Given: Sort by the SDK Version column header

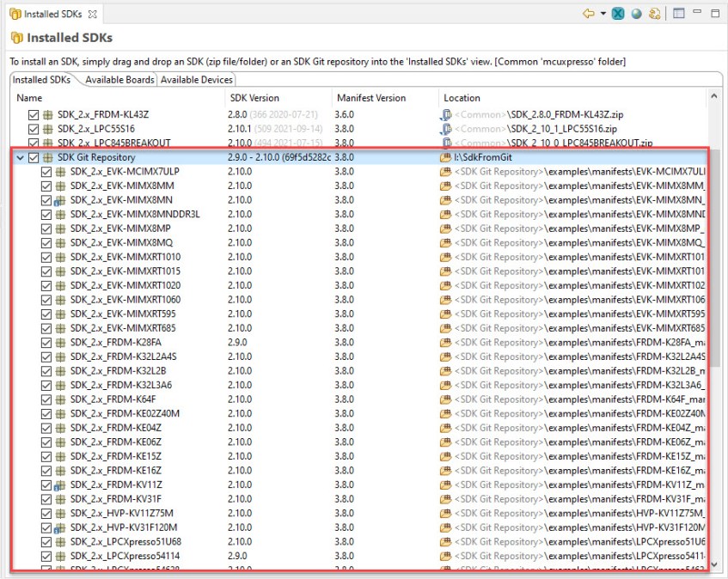Looking at the screenshot, I should pyautogui.click(x=254, y=98).
